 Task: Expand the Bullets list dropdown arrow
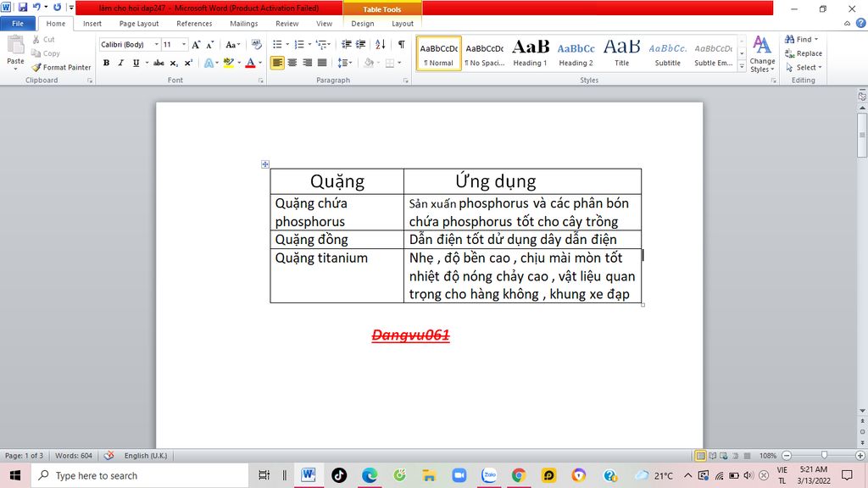pos(287,44)
